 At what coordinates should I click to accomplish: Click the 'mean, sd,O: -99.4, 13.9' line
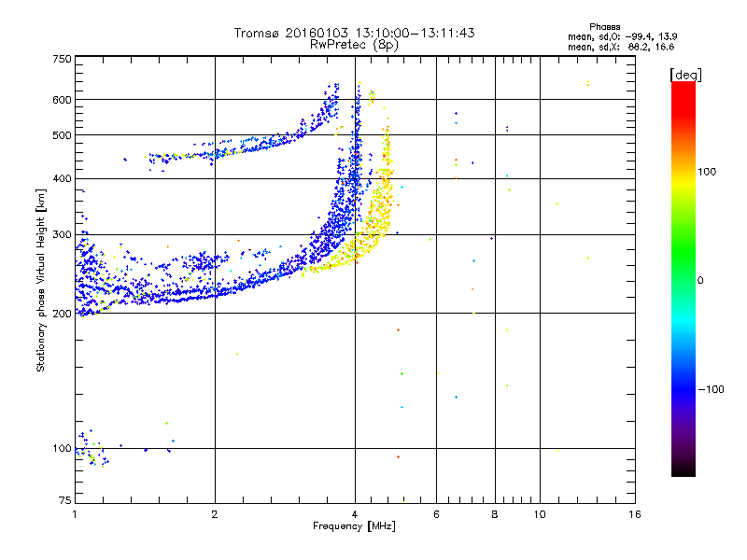tap(622, 36)
